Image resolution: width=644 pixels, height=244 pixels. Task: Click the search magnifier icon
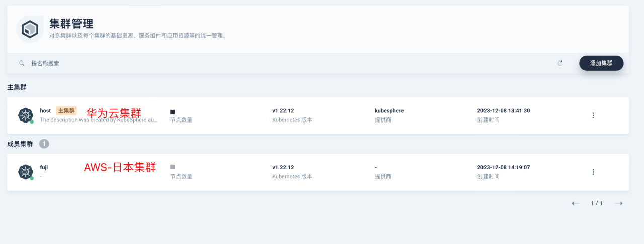[22, 64]
